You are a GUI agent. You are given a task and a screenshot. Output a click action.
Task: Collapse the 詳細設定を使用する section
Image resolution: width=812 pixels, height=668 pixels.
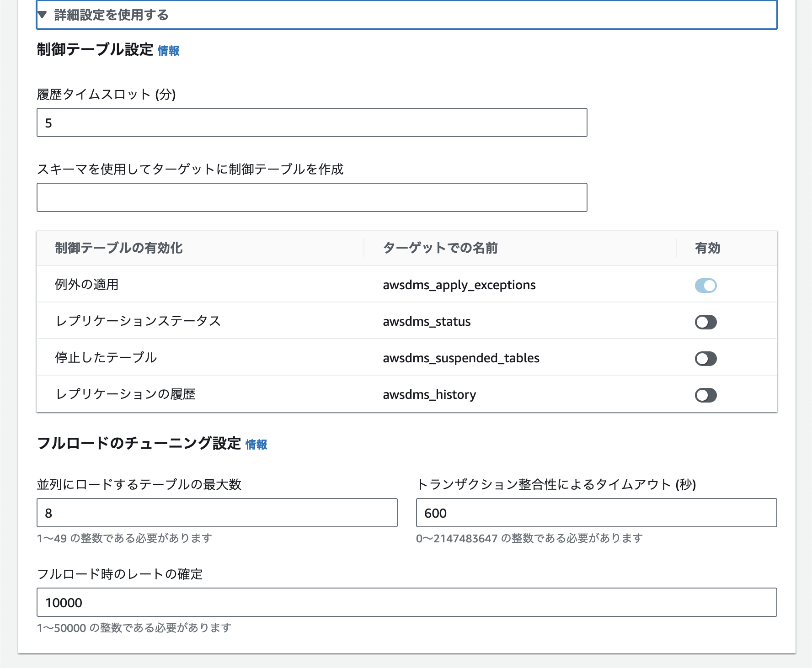(x=111, y=15)
